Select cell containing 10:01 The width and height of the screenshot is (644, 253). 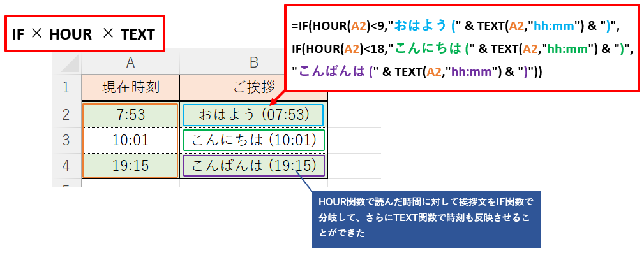(131, 140)
